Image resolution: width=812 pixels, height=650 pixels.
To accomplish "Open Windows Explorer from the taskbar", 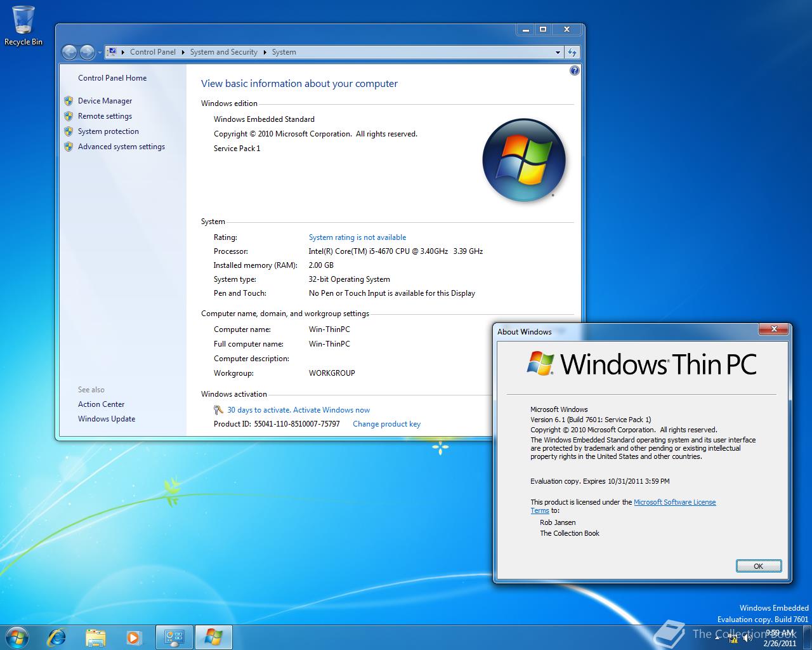I will coord(96,637).
